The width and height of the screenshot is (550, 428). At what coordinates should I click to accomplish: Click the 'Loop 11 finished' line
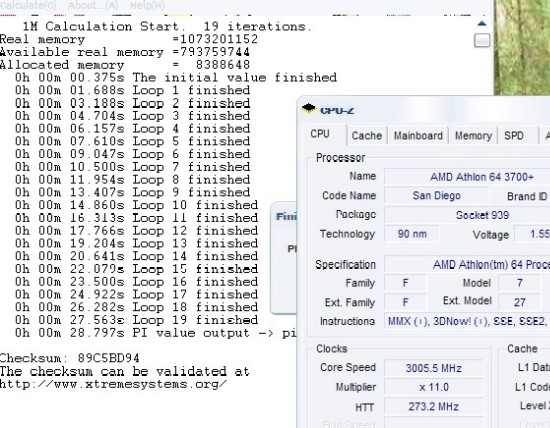136,218
